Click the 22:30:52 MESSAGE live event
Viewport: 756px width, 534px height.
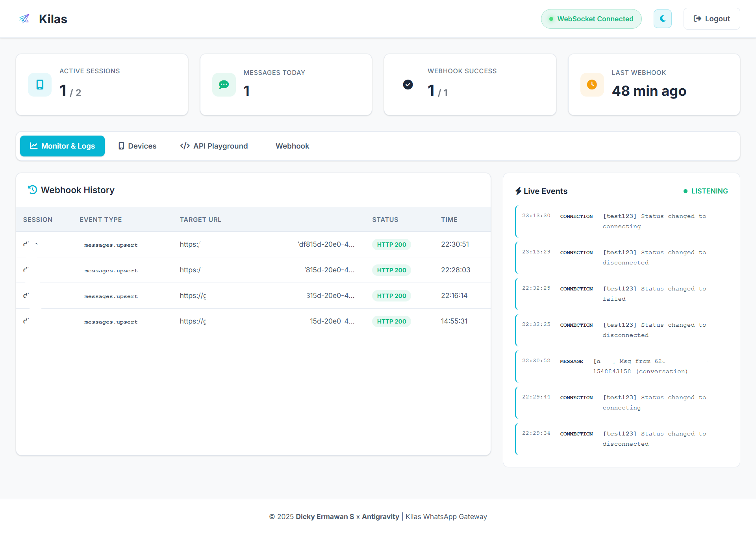pos(621,366)
